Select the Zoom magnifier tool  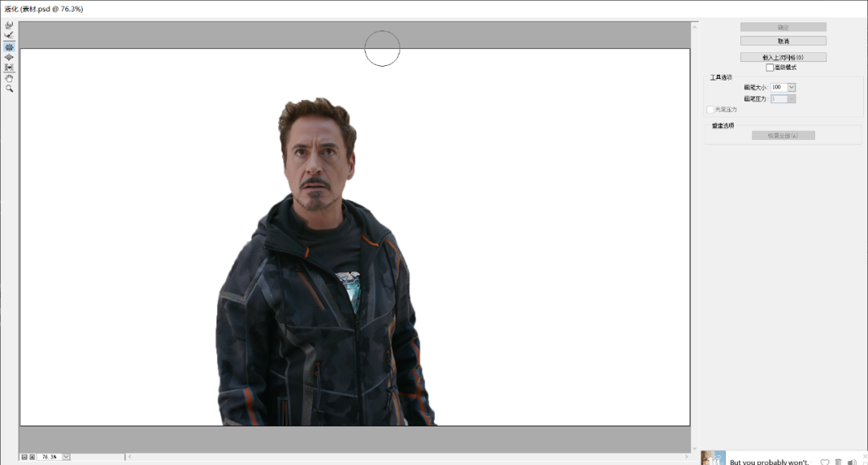(x=9, y=88)
